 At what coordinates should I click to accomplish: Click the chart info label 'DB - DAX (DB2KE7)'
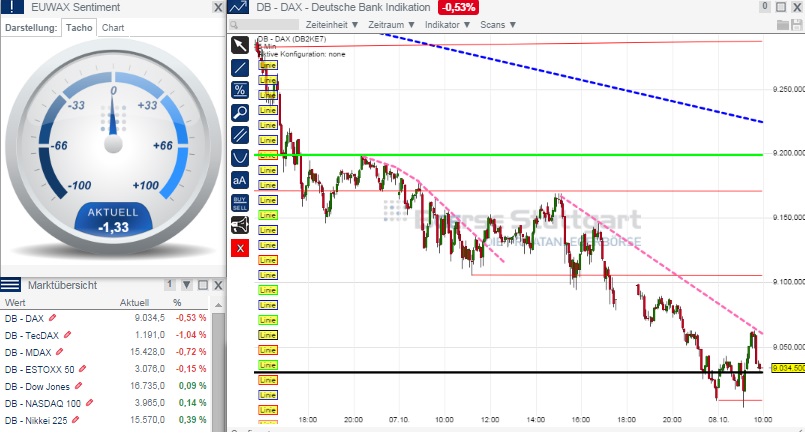point(291,39)
